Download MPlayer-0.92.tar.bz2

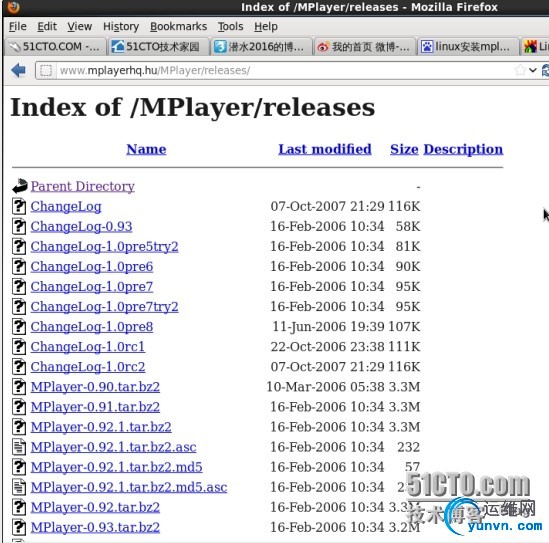click(95, 507)
